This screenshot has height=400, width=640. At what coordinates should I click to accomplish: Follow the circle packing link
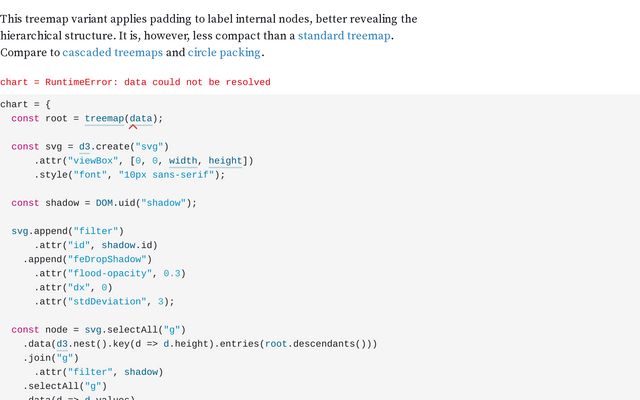pos(224,53)
